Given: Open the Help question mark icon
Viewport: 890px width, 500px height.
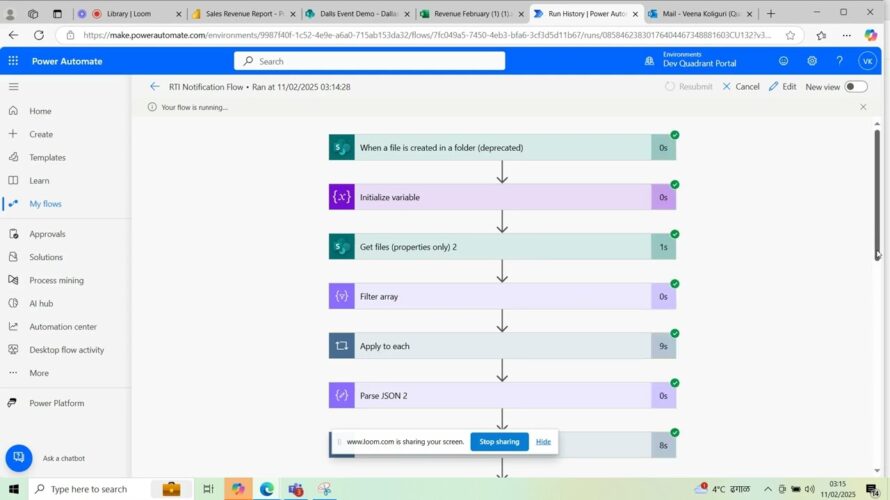Looking at the screenshot, I should point(839,61).
